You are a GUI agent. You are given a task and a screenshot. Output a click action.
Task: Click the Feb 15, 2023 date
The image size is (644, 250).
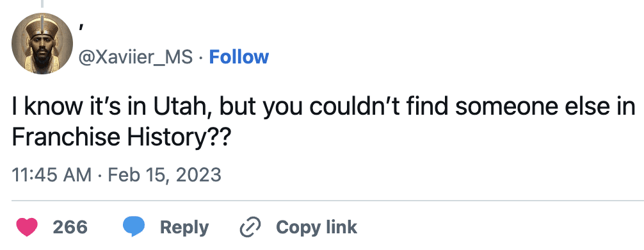pos(165,175)
